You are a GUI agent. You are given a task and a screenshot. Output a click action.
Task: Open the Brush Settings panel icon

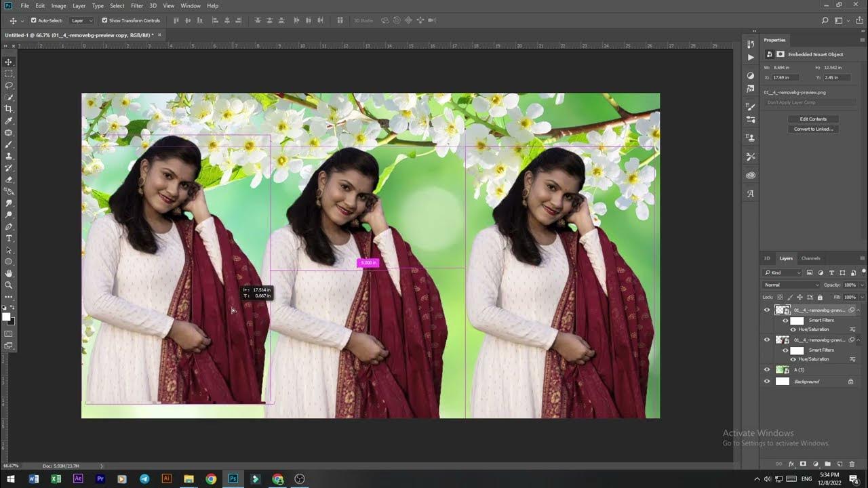click(x=751, y=106)
